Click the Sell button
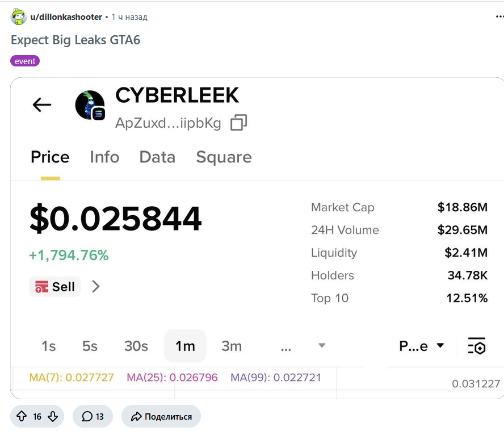 55,286
